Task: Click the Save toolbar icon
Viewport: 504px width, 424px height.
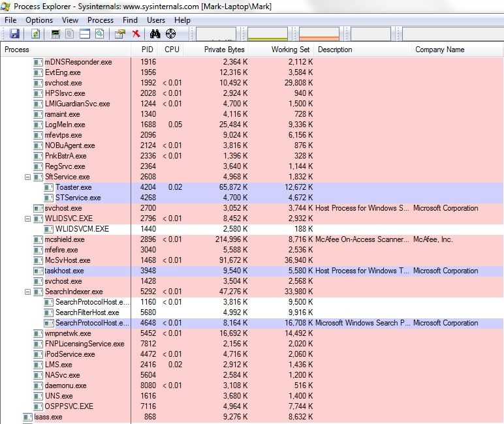Action: [14, 34]
